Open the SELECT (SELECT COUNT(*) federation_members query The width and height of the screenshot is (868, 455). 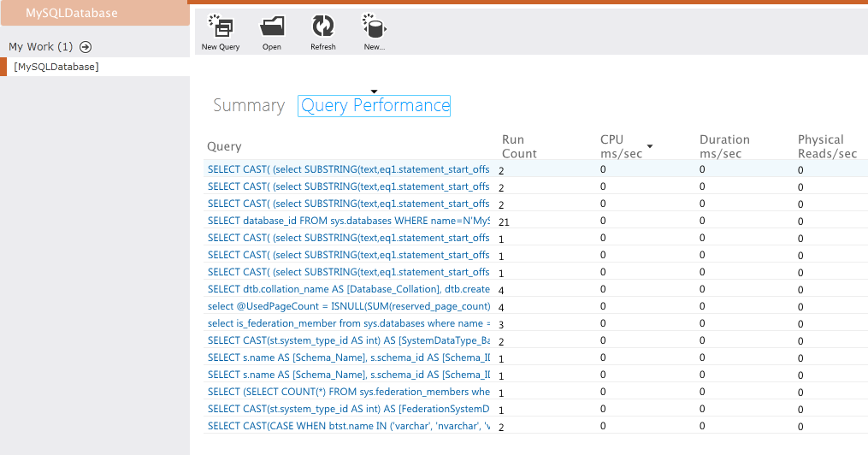(x=348, y=392)
